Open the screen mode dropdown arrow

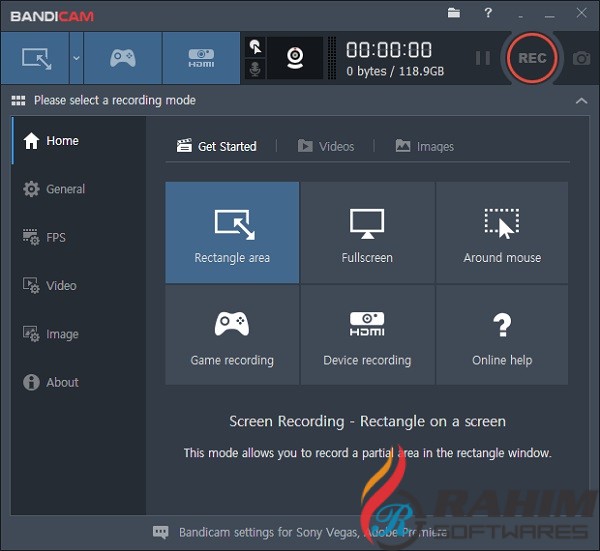point(76,58)
